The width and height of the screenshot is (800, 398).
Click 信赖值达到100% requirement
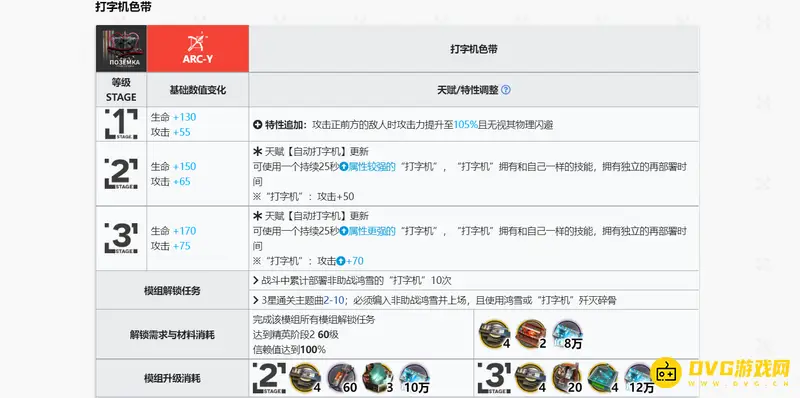click(289, 350)
